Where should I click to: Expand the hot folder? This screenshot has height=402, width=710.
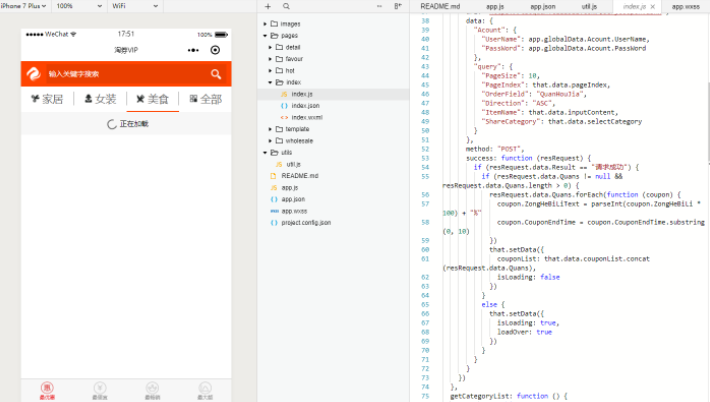(270, 71)
